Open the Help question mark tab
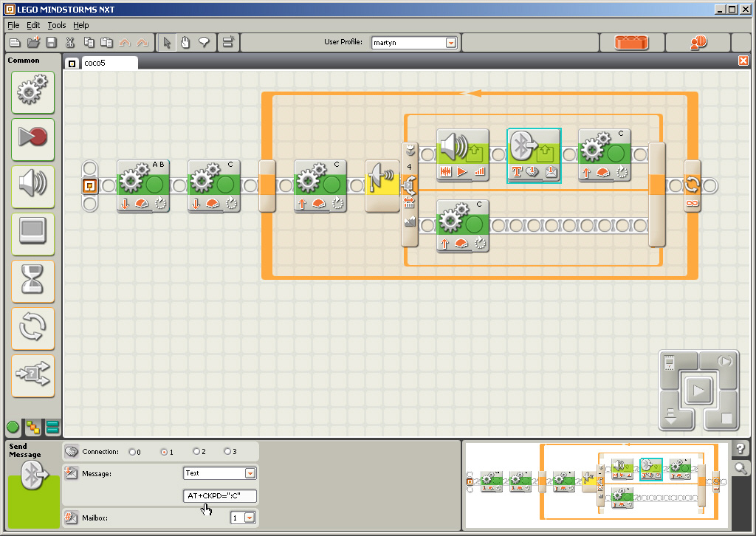The image size is (756, 536). point(741,449)
